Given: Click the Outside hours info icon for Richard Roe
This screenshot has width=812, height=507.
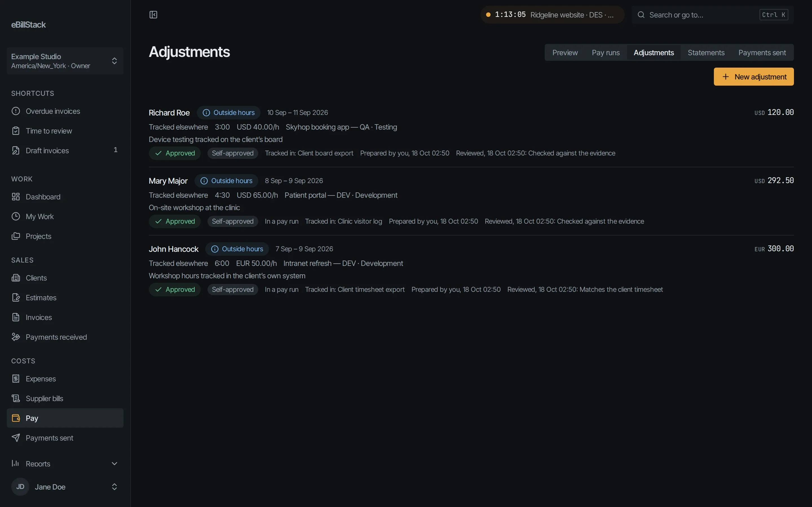Looking at the screenshot, I should (206, 113).
